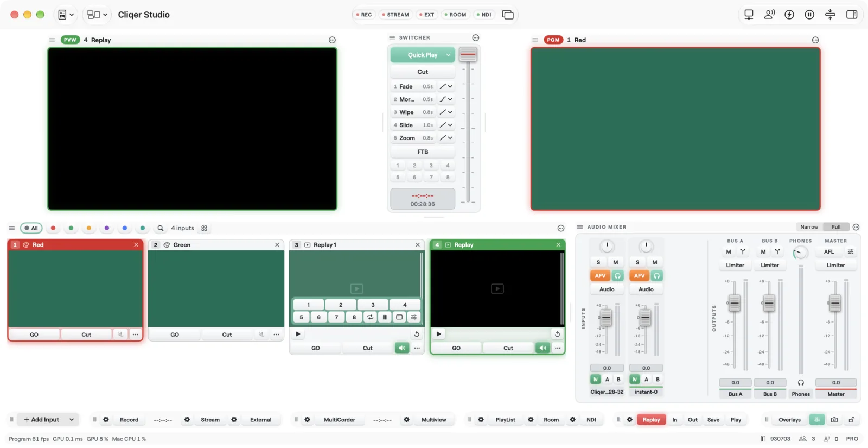Expand the Add Input dropdown arrow

[x=72, y=420]
